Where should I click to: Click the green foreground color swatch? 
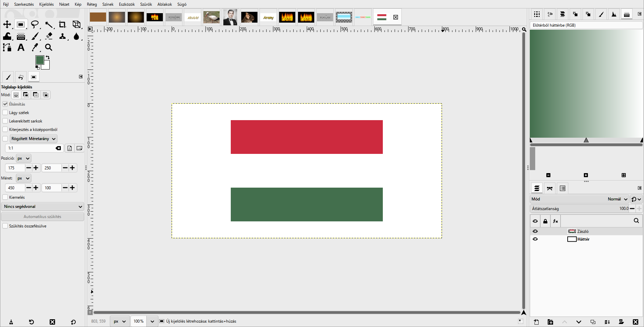pyautogui.click(x=40, y=60)
